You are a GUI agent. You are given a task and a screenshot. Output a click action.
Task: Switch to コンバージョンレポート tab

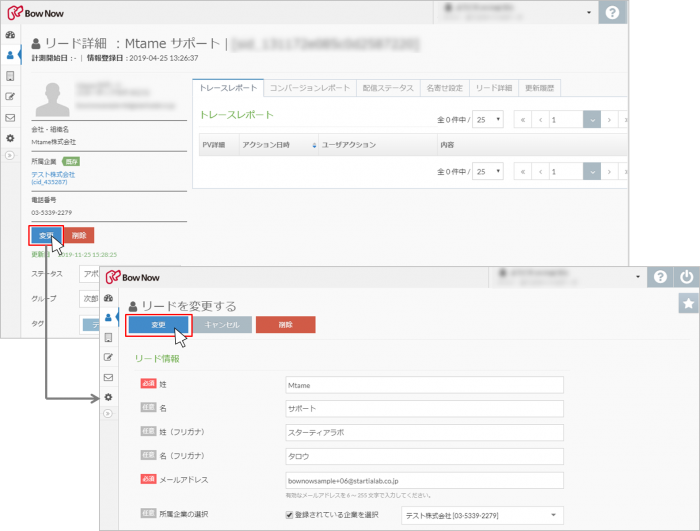pyautogui.click(x=310, y=88)
